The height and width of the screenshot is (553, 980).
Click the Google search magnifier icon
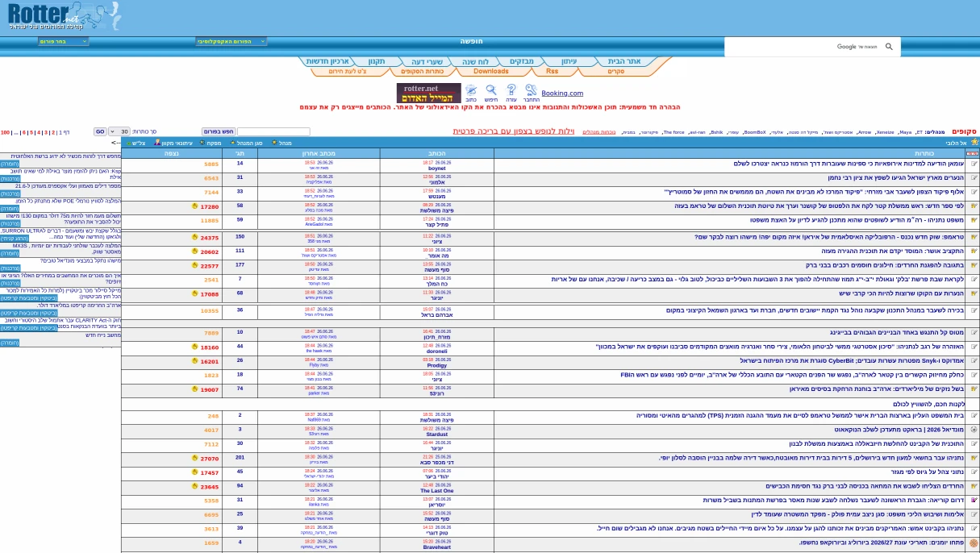(x=889, y=47)
